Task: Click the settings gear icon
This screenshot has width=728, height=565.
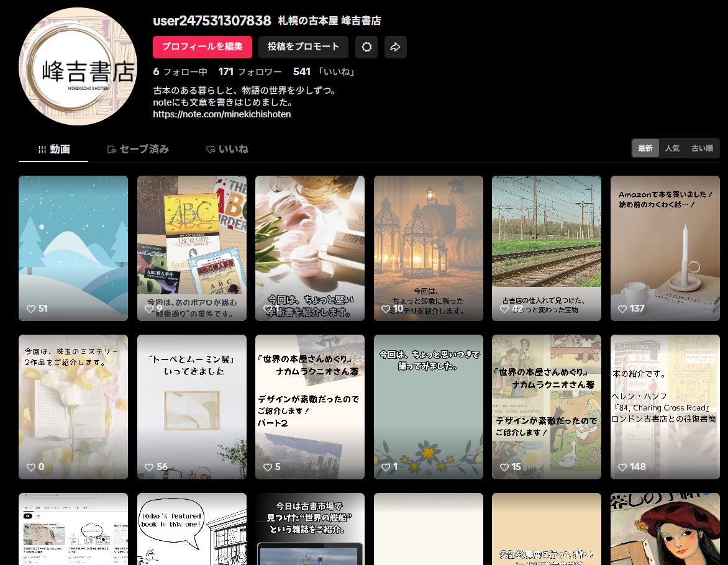Action: (x=366, y=47)
